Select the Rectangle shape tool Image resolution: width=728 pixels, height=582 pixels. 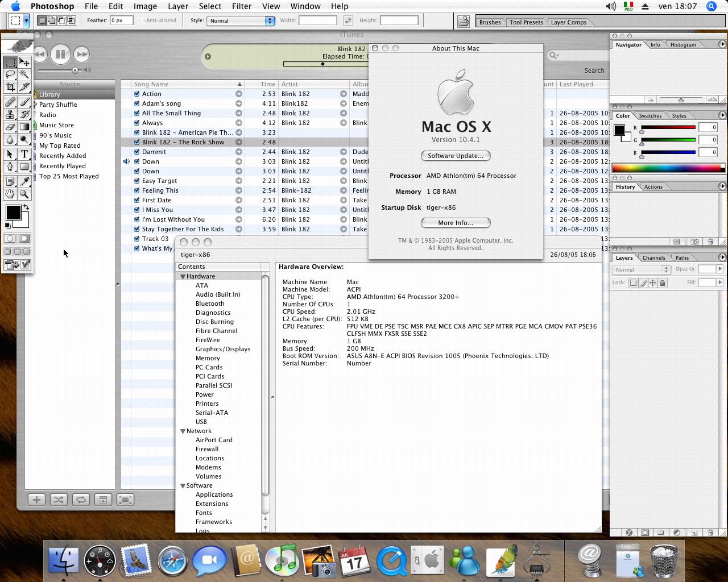(24, 167)
